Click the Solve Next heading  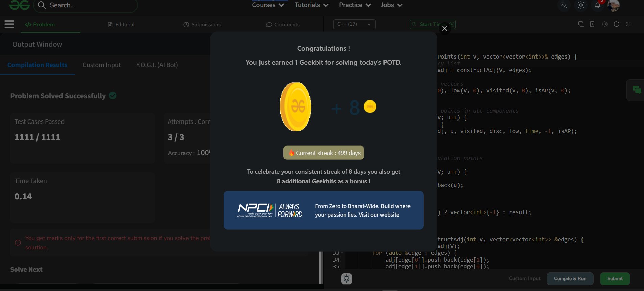(x=26, y=270)
